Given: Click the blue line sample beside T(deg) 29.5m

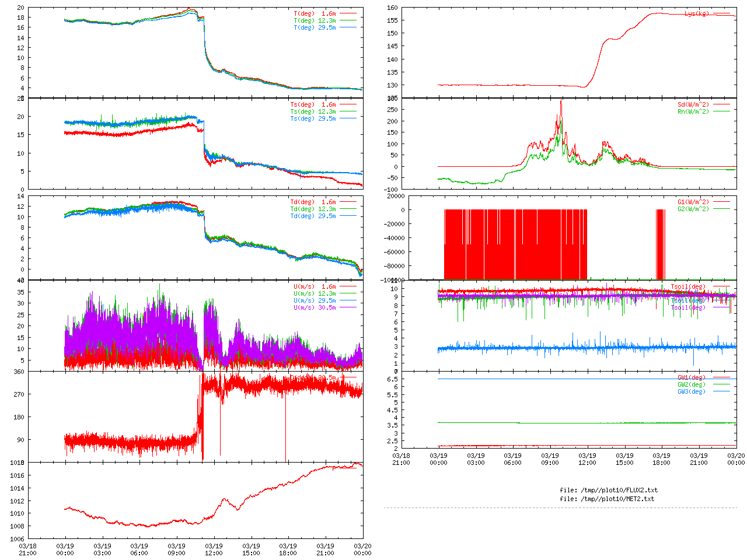Looking at the screenshot, I should pyautogui.click(x=347, y=27).
